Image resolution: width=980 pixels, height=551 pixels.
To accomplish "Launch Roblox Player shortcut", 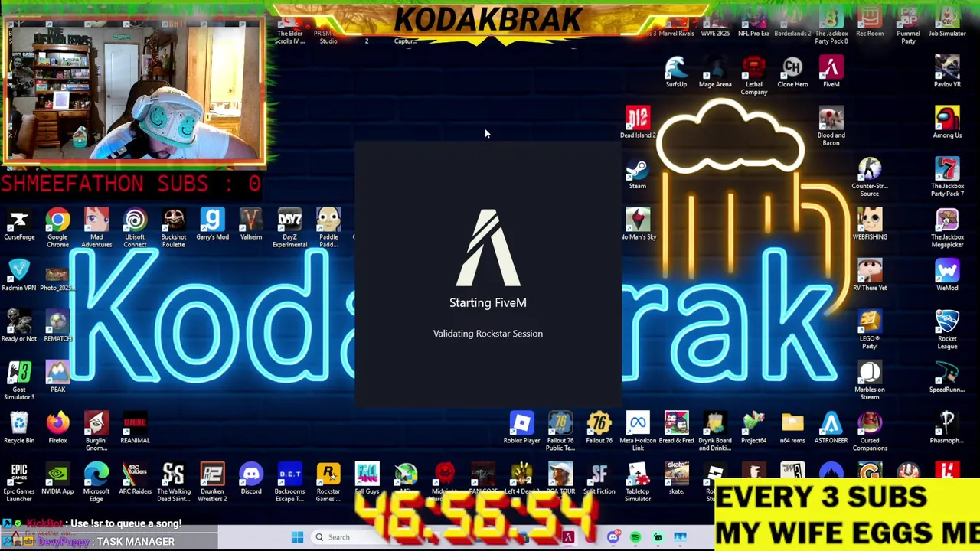I will [x=521, y=428].
